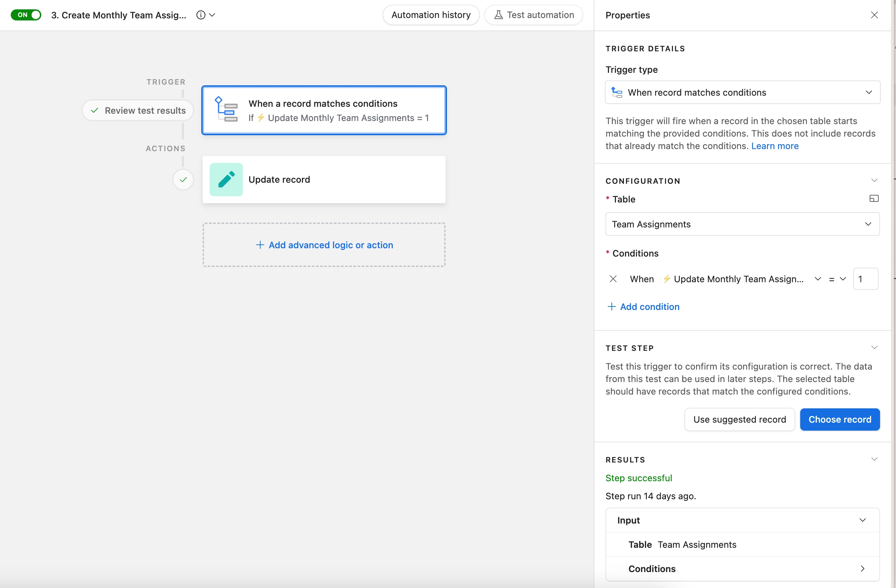
Task: Open the automation name dropdown chevron
Action: click(212, 15)
